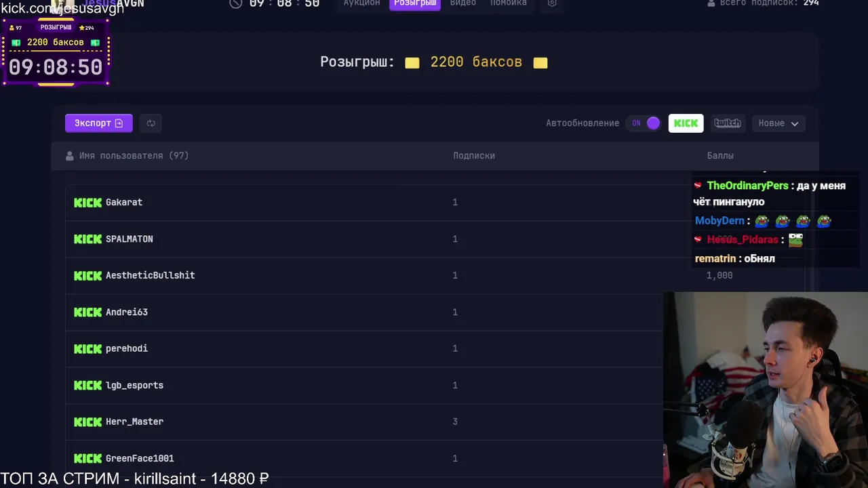Click the Kick logo beside SPALMATON
Screen dimensions: 868x488
[x=87, y=239]
